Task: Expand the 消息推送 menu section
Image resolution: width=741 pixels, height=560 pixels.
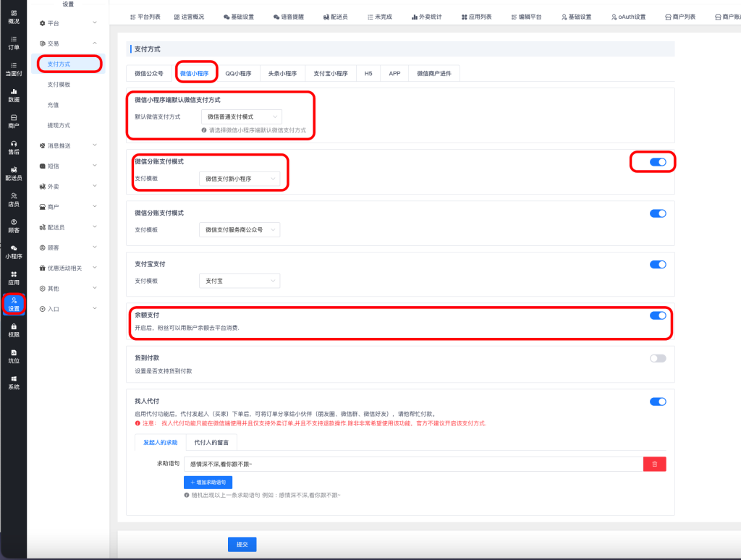Action: [69, 145]
